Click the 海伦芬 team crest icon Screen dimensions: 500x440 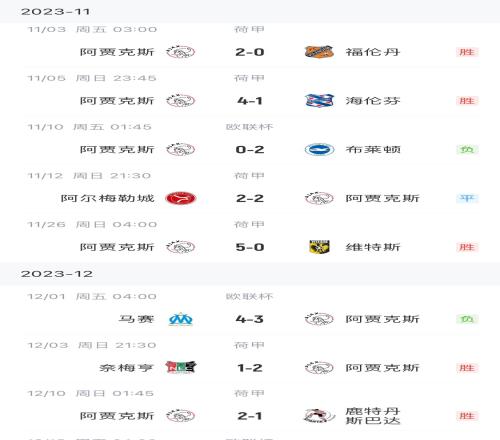click(x=319, y=101)
